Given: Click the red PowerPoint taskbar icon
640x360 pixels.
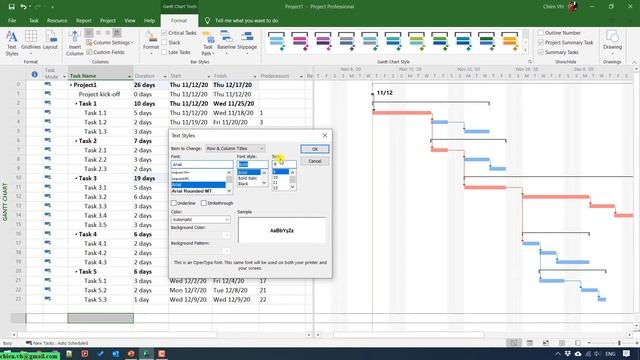Looking at the screenshot, I should click(x=131, y=353).
